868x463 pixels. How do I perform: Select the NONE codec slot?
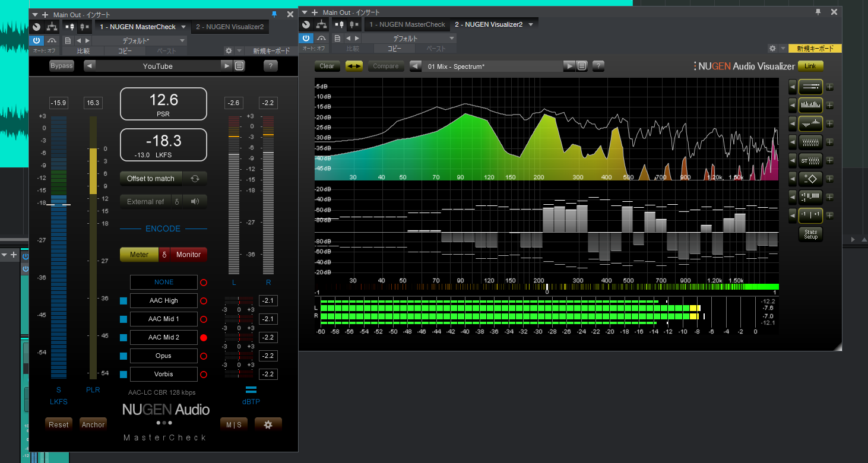[x=164, y=283]
